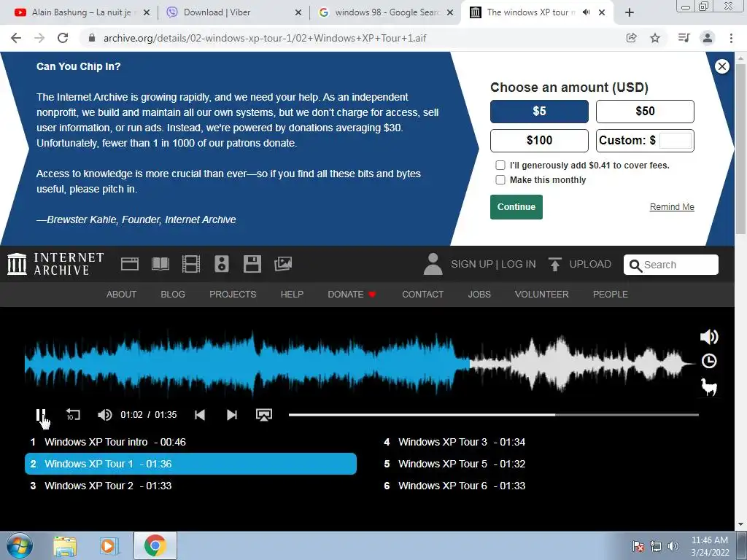This screenshot has width=747, height=560.
Task: Go back in browser history
Action: tap(16, 38)
